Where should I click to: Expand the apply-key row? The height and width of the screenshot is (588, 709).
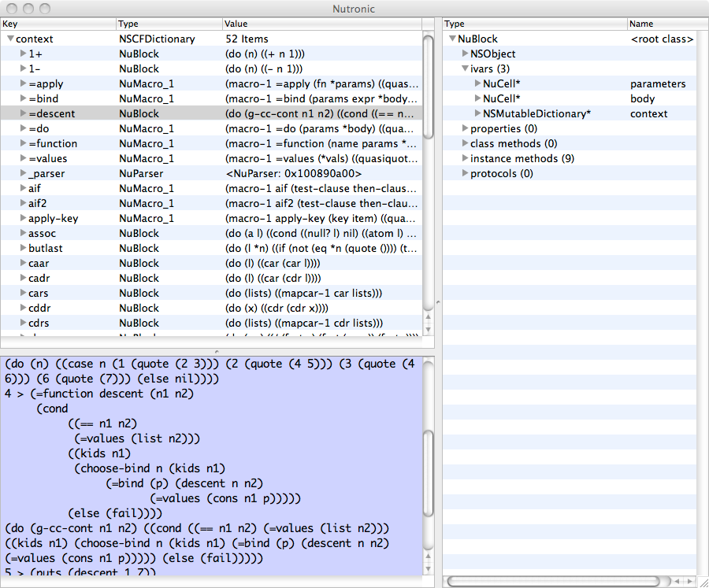point(23,218)
